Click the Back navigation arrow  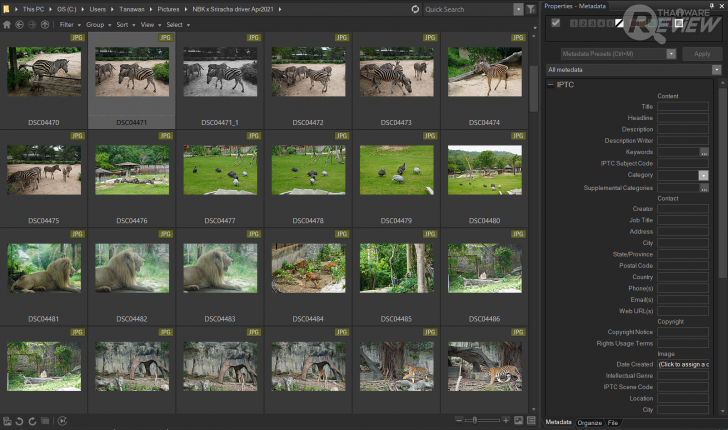(20, 24)
